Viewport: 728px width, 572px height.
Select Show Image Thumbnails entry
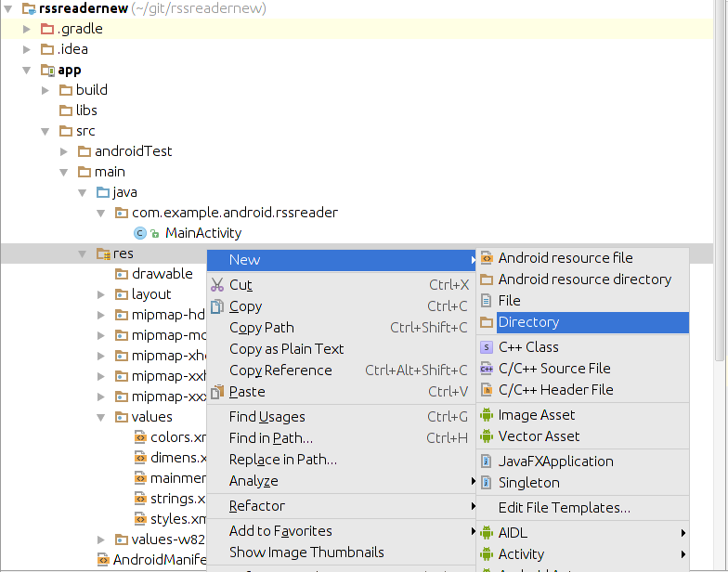point(341,552)
